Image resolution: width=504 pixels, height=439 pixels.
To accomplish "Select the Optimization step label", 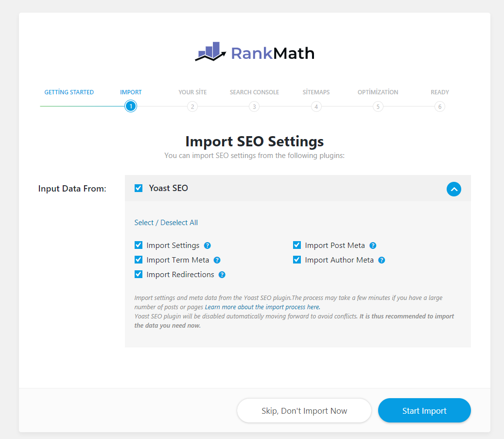I will point(378,92).
